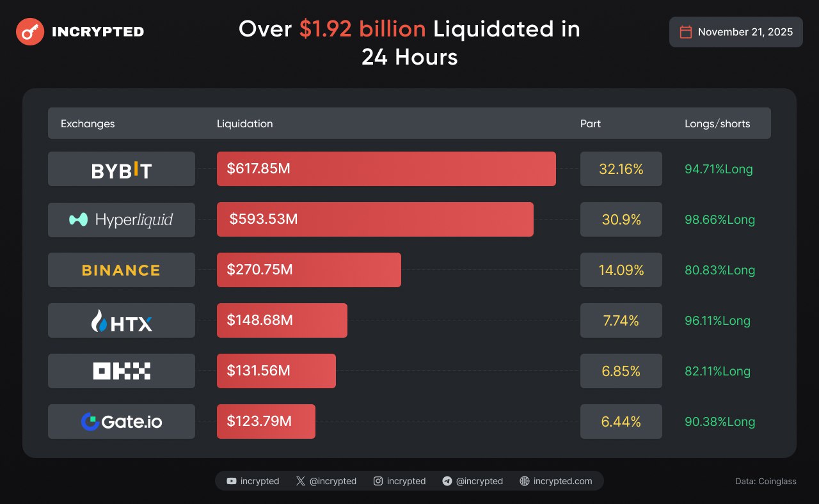Click the Instagram icon in the footer
Viewport: 819px width, 504px height.
(378, 481)
